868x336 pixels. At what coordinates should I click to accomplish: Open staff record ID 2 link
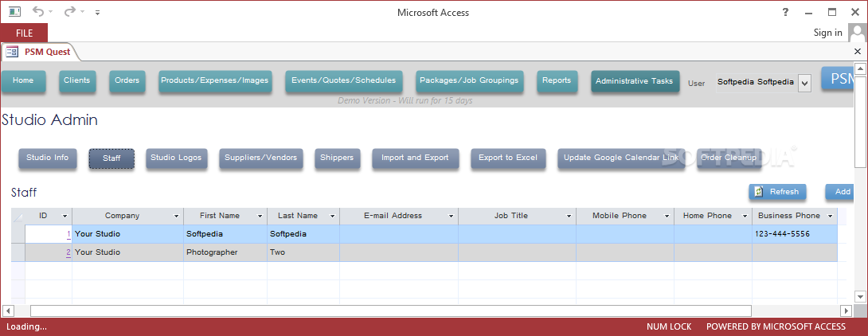pos(68,252)
